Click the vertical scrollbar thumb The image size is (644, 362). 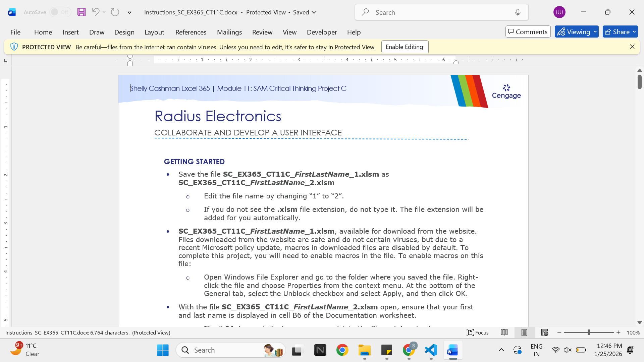coord(639,82)
